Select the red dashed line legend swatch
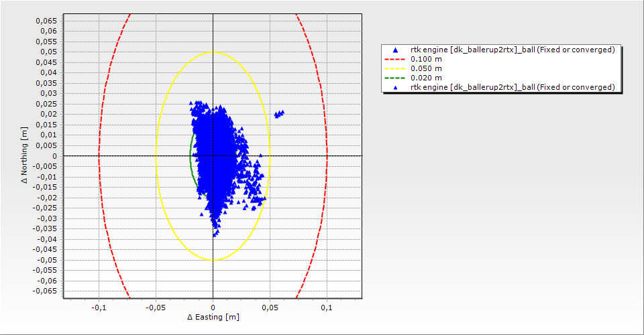This screenshot has height=335, width=644. pos(394,59)
